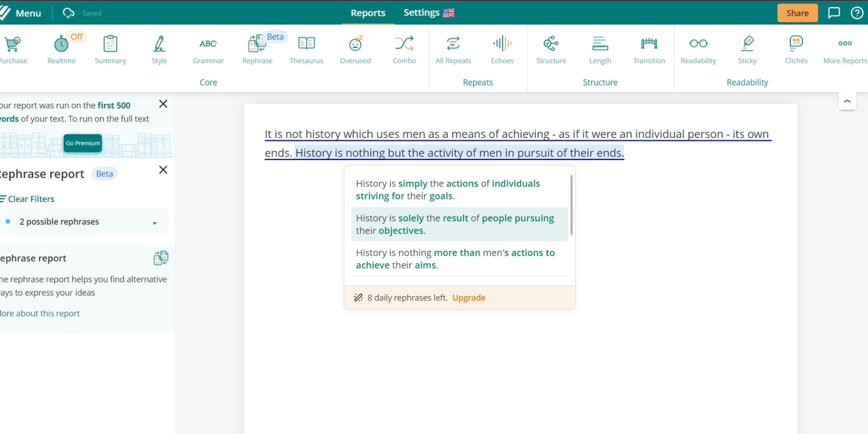The width and height of the screenshot is (868, 434).
Task: Open the Clichés report
Action: [x=796, y=47]
